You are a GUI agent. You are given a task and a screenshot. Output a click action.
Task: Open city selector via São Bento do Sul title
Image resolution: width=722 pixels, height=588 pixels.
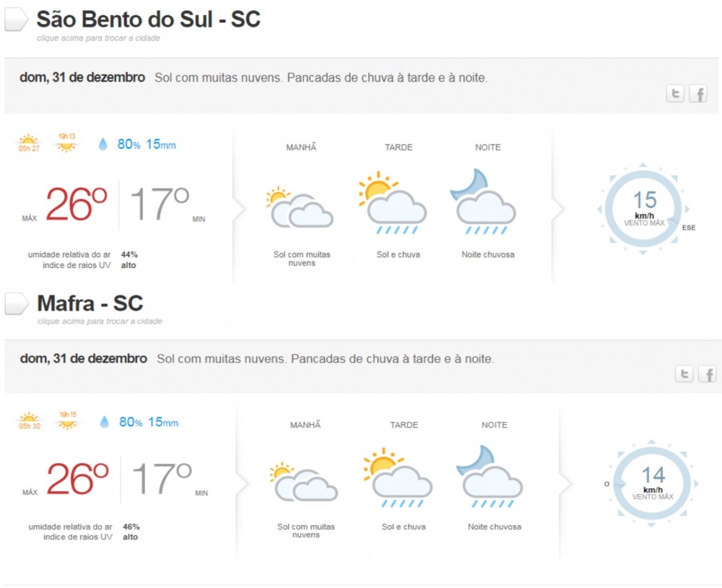click(148, 20)
